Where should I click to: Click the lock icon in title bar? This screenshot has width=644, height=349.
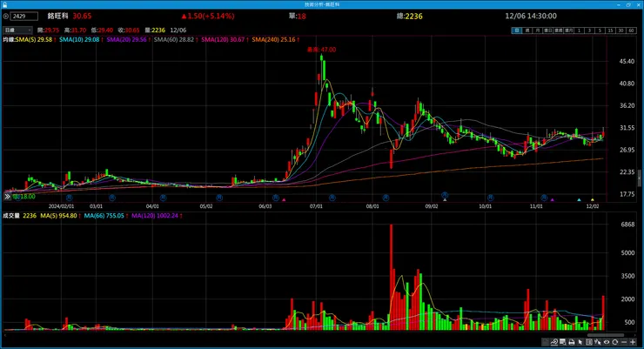tap(4, 4)
